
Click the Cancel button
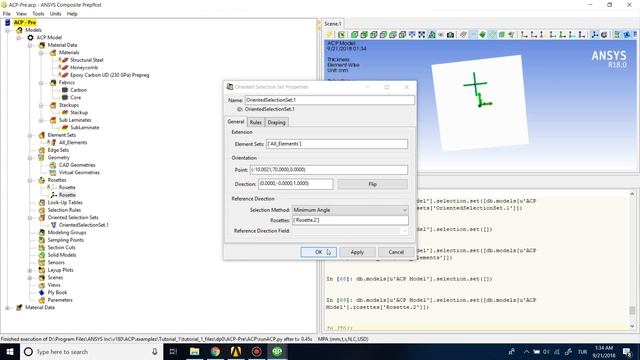[x=396, y=252]
